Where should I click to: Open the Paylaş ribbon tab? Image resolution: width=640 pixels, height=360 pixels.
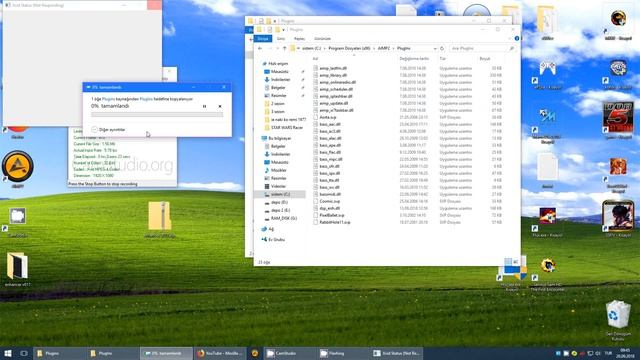[299, 38]
